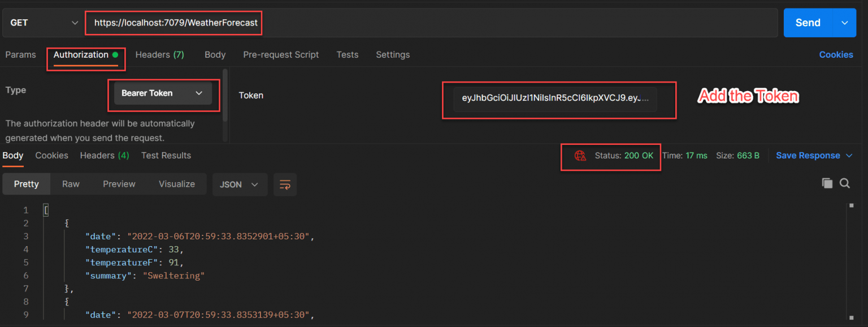Click the copy response icon

(x=827, y=183)
